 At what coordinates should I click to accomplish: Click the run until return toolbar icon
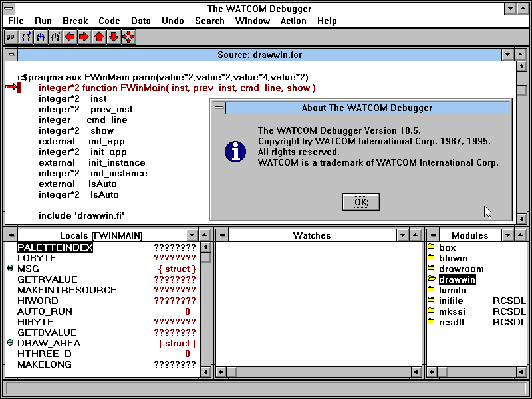tap(55, 37)
